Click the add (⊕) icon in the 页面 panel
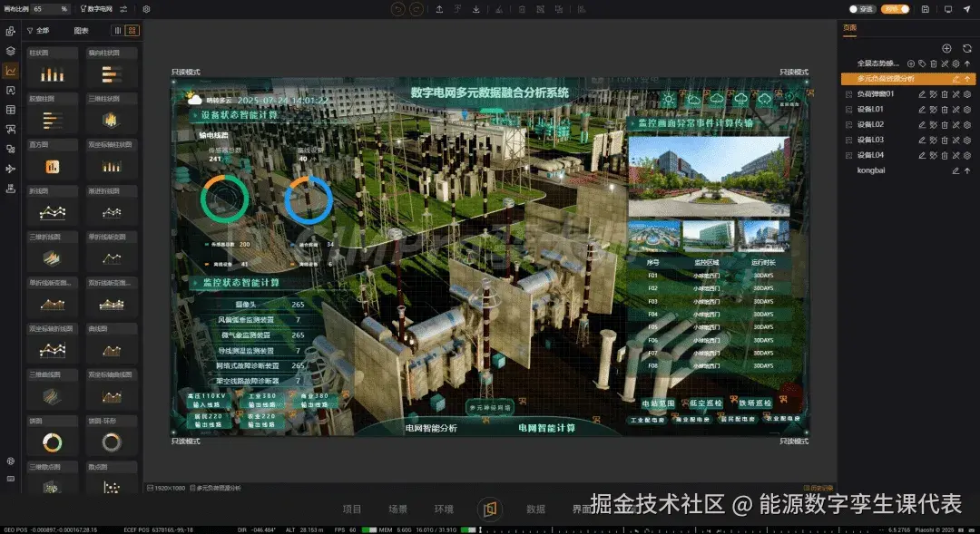 tap(947, 48)
